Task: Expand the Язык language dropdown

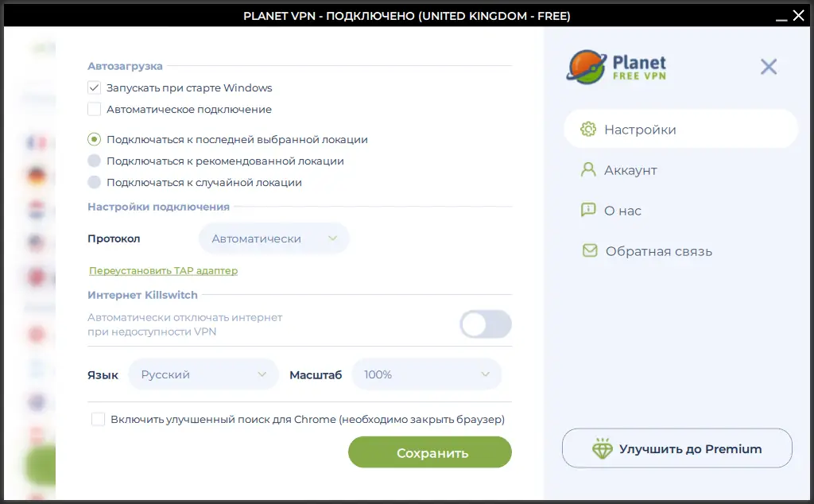Action: [x=203, y=374]
